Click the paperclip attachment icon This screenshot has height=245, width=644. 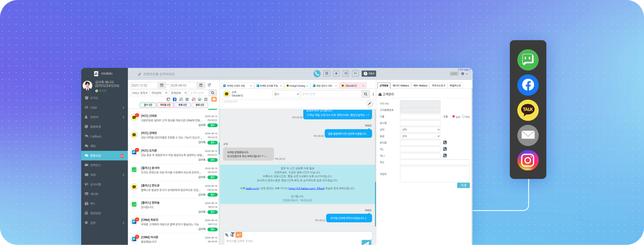coord(226,235)
